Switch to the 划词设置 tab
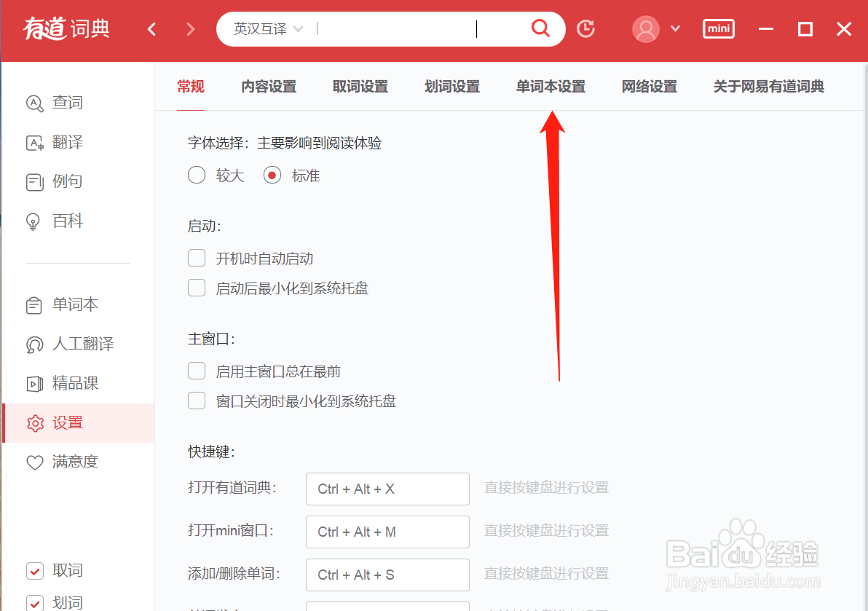The height and width of the screenshot is (611, 868). [x=452, y=87]
